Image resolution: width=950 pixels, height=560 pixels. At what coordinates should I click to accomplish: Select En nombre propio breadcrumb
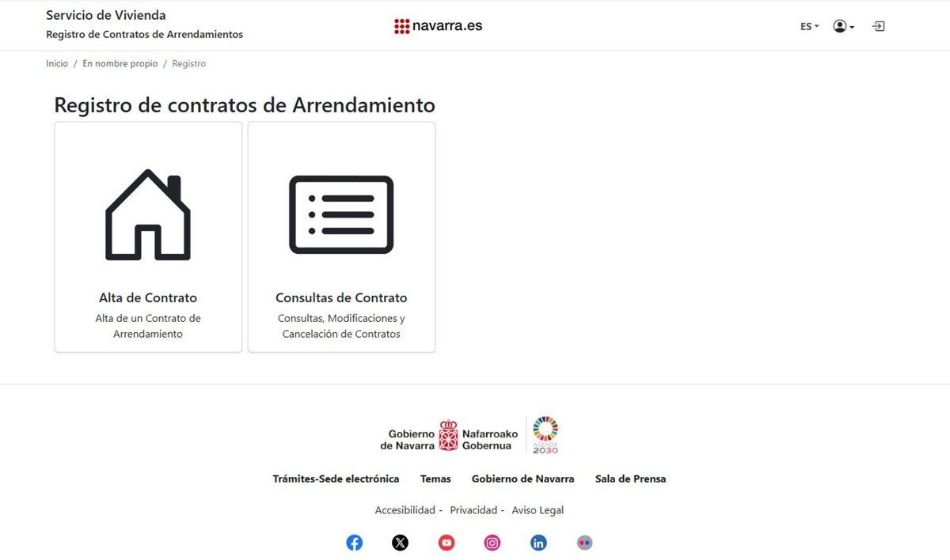pos(120,63)
